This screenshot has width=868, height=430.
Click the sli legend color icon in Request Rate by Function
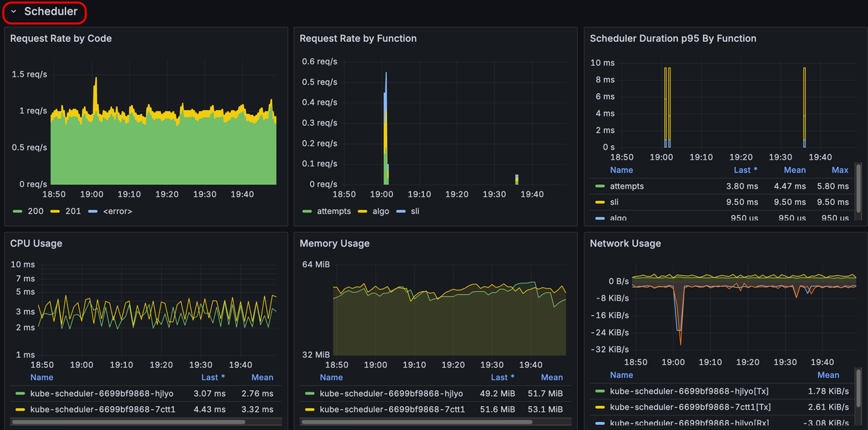(x=401, y=211)
